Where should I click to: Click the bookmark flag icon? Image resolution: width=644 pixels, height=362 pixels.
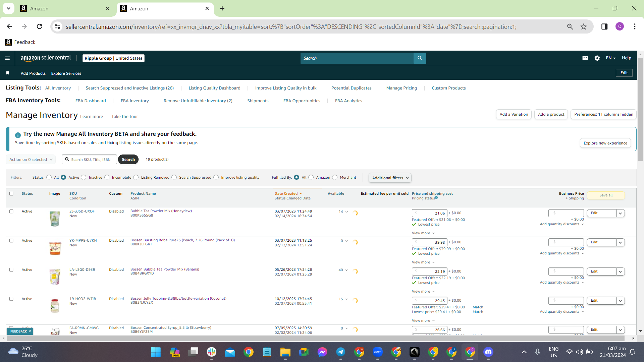[x=8, y=73]
